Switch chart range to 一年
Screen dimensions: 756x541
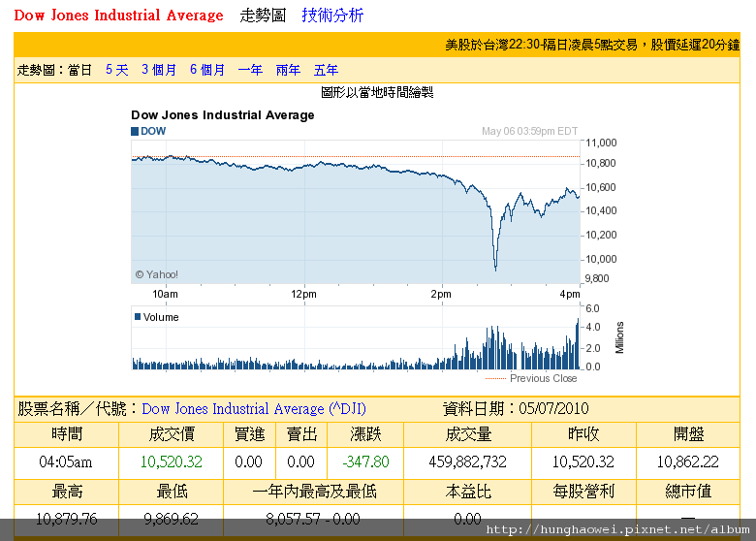click(250, 70)
